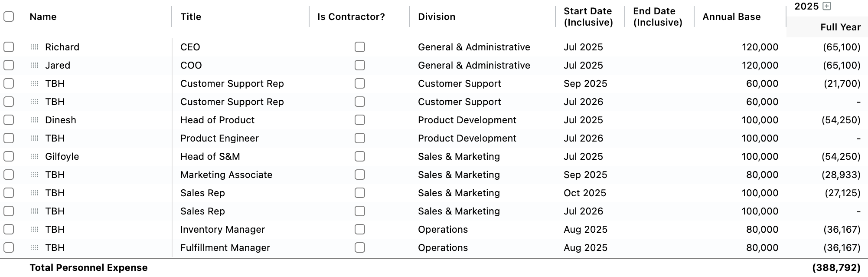The height and width of the screenshot is (277, 868).
Task: Click the empty End Date cell for Richard
Action: 658,47
